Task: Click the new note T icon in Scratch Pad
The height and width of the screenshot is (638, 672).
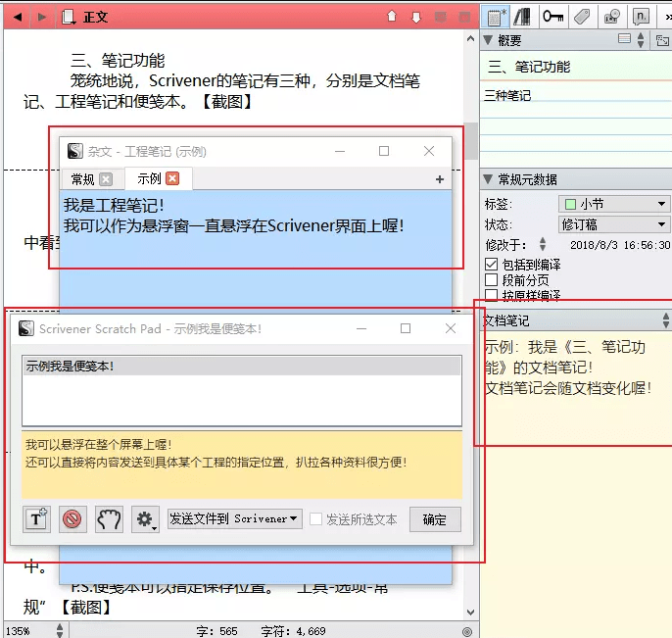Action: tap(36, 519)
